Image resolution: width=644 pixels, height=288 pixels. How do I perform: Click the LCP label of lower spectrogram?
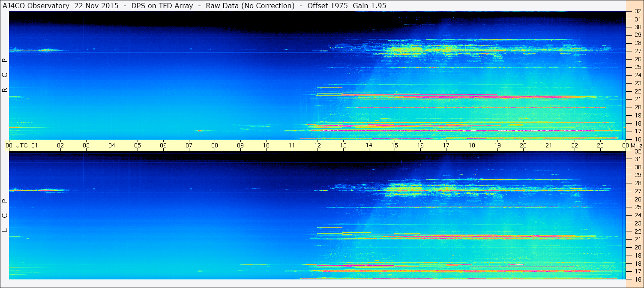[x=5, y=215]
